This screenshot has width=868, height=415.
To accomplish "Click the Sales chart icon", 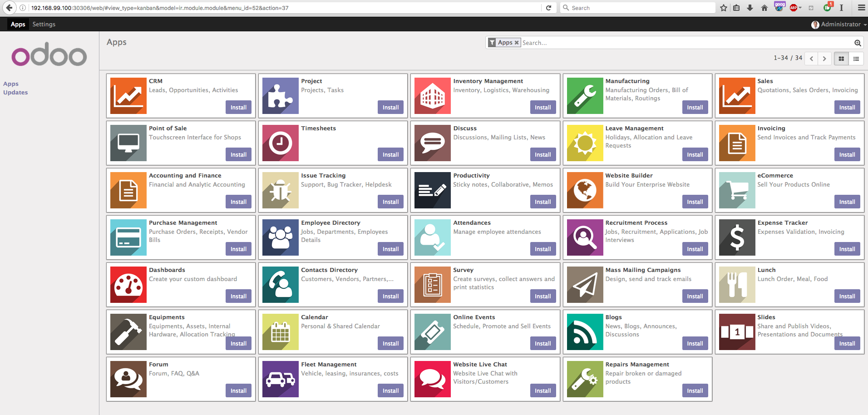I will [737, 96].
